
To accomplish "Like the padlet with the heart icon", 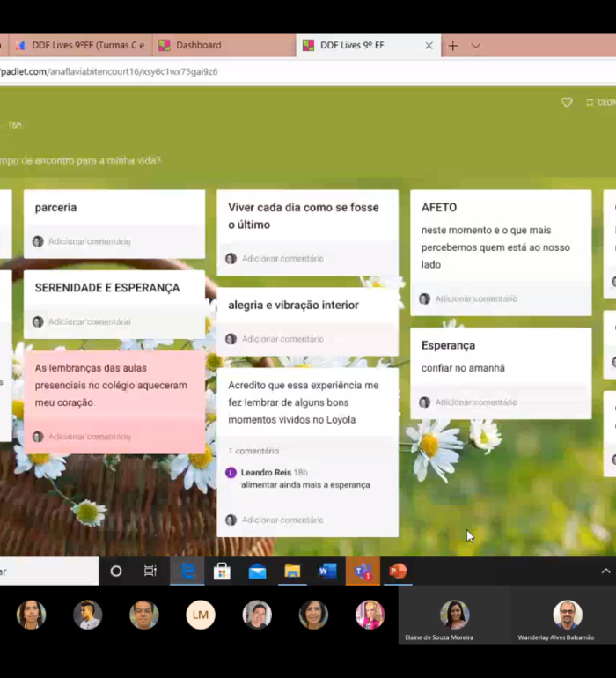I will pos(567,103).
